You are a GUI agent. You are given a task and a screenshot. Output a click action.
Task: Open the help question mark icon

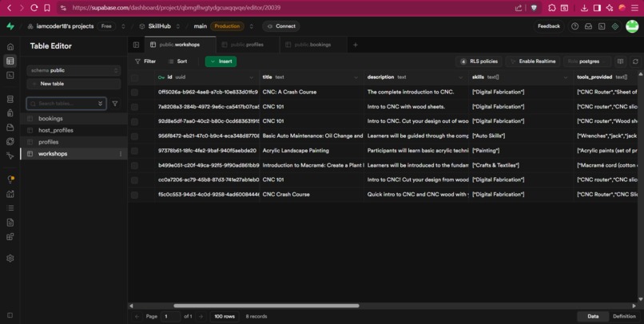tap(575, 26)
